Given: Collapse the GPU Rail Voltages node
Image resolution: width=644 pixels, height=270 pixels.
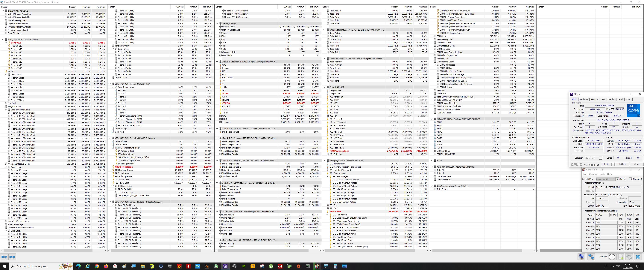Looking at the screenshot, I should [327, 177].
